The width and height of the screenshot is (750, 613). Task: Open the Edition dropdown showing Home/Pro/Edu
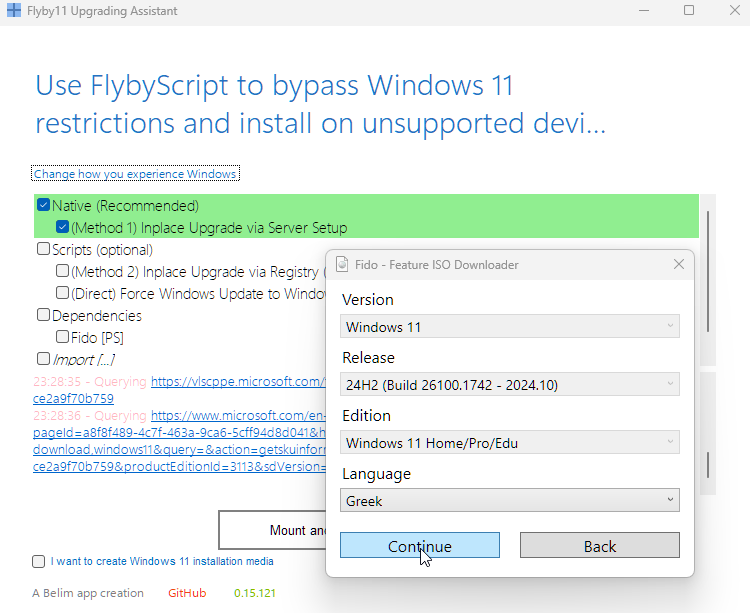pyautogui.click(x=509, y=443)
